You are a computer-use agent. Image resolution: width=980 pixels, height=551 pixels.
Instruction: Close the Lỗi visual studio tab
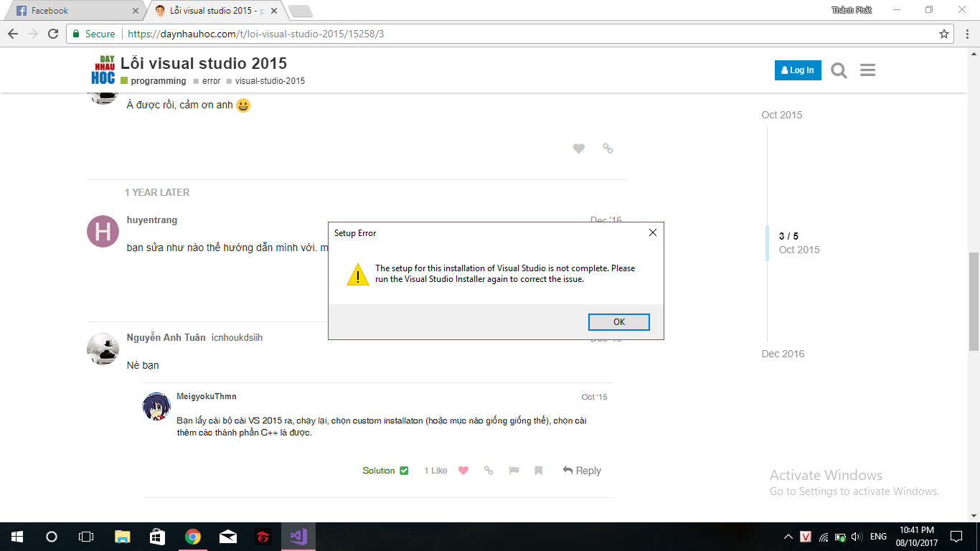pyautogui.click(x=274, y=11)
